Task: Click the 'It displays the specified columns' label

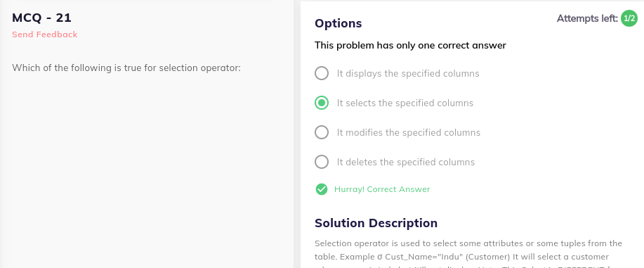Action: pos(408,74)
